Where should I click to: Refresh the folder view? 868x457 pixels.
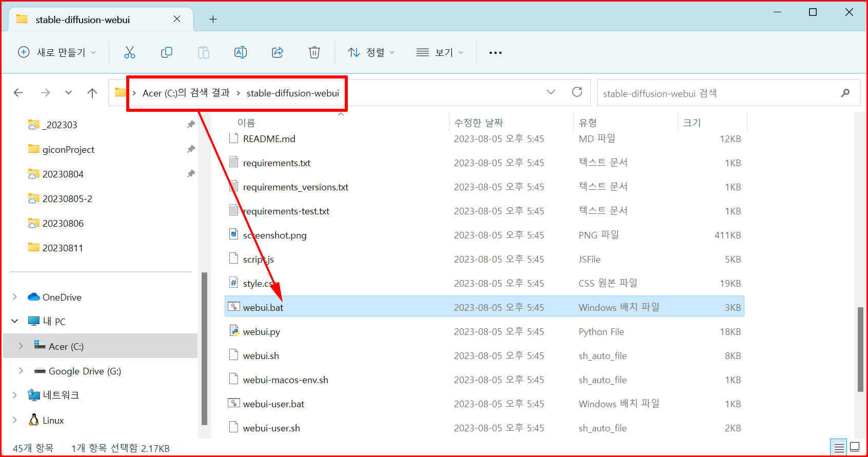[577, 92]
